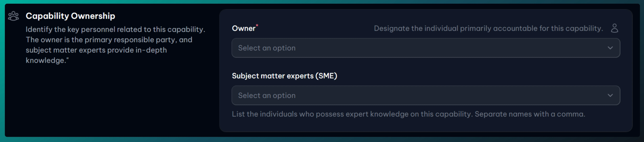
Task: Click the Capability Ownership people group icon
Action: [x=13, y=16]
